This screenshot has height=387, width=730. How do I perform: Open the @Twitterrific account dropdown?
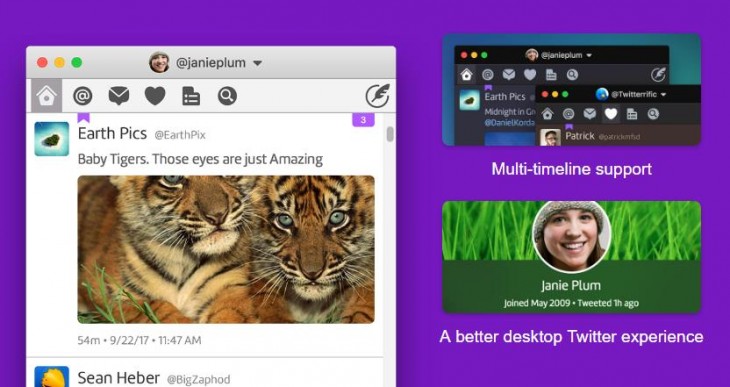tap(663, 95)
